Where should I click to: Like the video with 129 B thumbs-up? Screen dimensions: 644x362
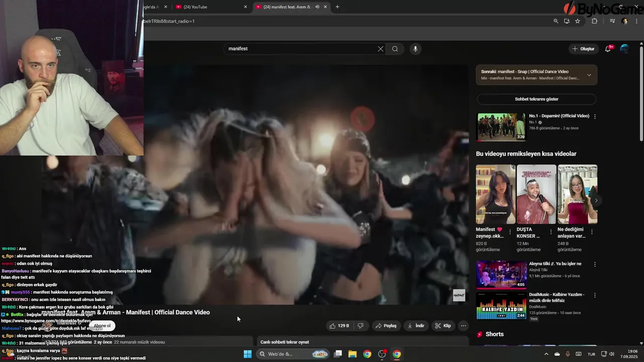(339, 326)
